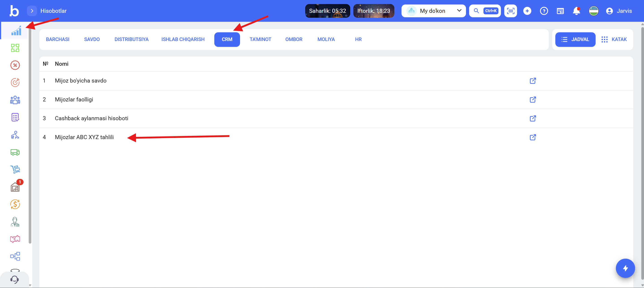
Task: Click the notification bell icon
Action: (x=576, y=11)
